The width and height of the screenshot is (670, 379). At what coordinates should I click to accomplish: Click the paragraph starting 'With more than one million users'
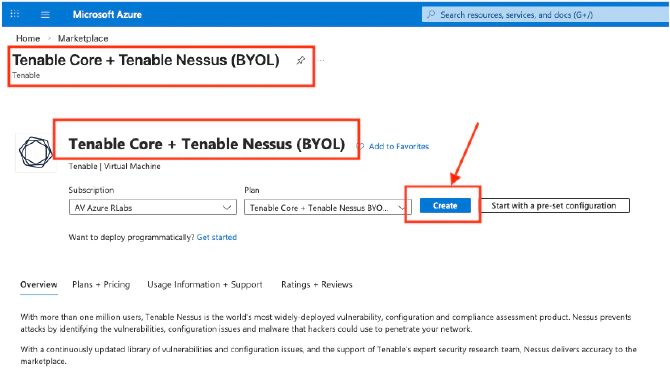tap(326, 323)
